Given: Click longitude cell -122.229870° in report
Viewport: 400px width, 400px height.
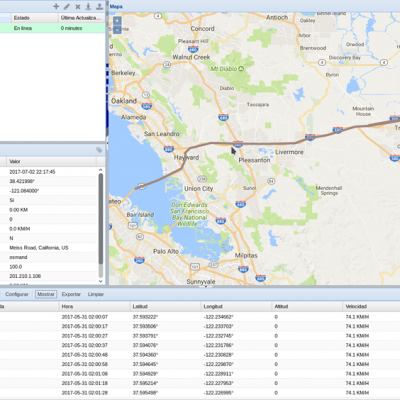Looking at the screenshot, I should (219, 364).
